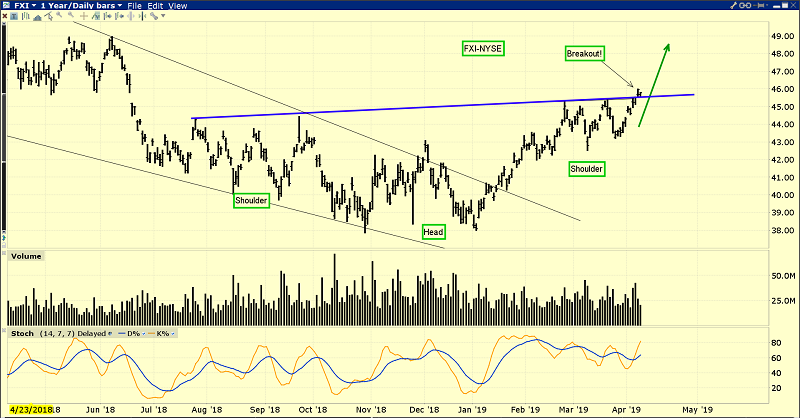Click the Stoch indicator label
The image size is (800, 418).
[22, 333]
